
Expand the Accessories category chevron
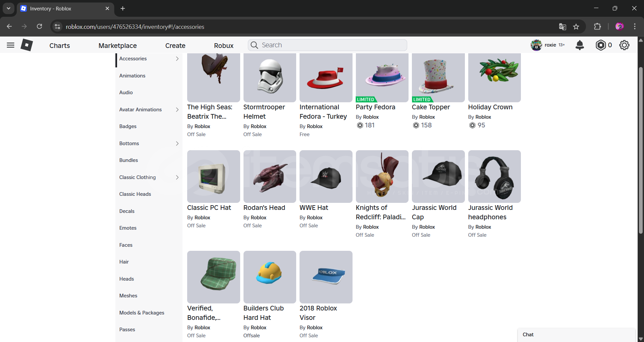click(x=177, y=59)
